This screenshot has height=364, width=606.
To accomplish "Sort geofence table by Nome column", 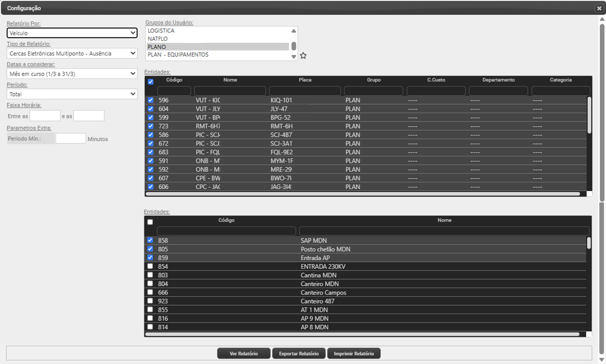I will point(444,220).
